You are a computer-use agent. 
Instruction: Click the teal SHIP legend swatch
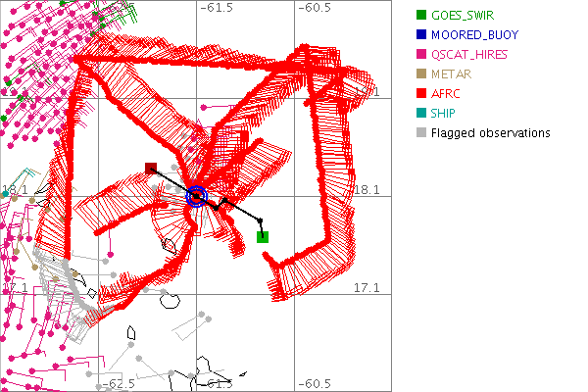tap(421, 113)
